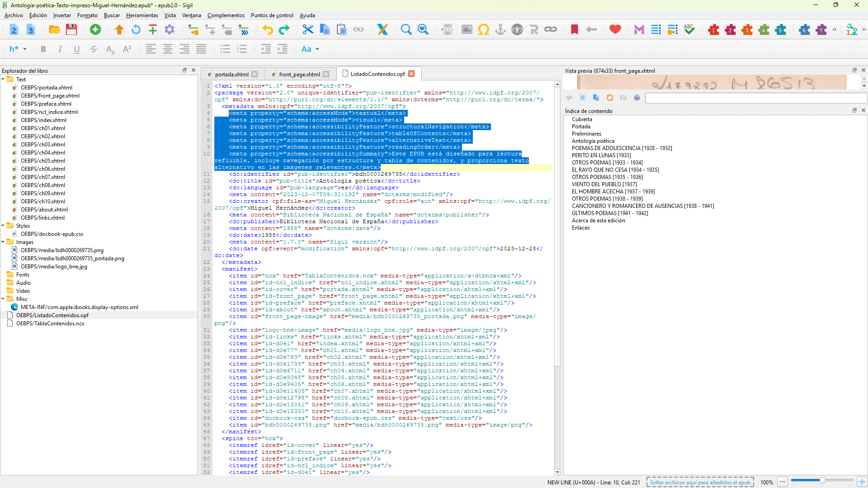Toggle underline formatting button
868x488 pixels.
coord(77,49)
